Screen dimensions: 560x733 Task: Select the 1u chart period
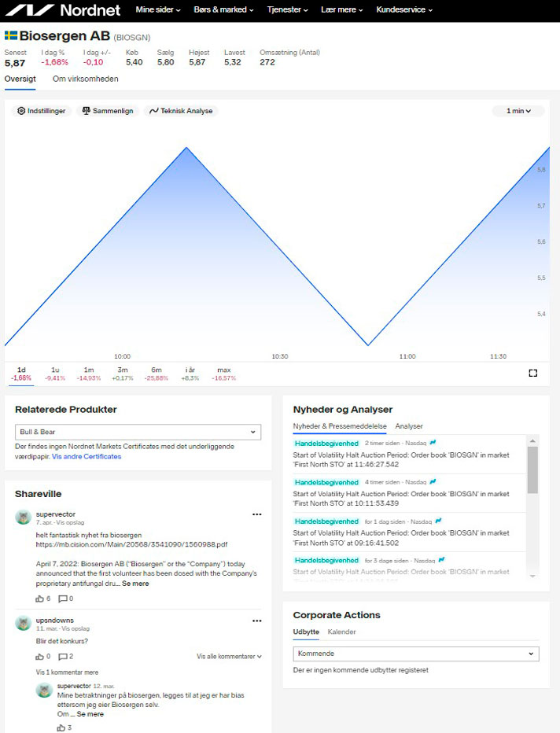tap(55, 374)
